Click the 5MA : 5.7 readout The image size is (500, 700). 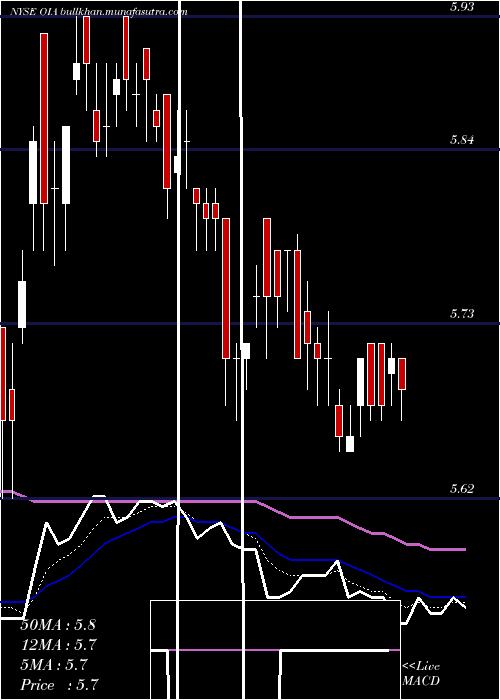tap(54, 665)
